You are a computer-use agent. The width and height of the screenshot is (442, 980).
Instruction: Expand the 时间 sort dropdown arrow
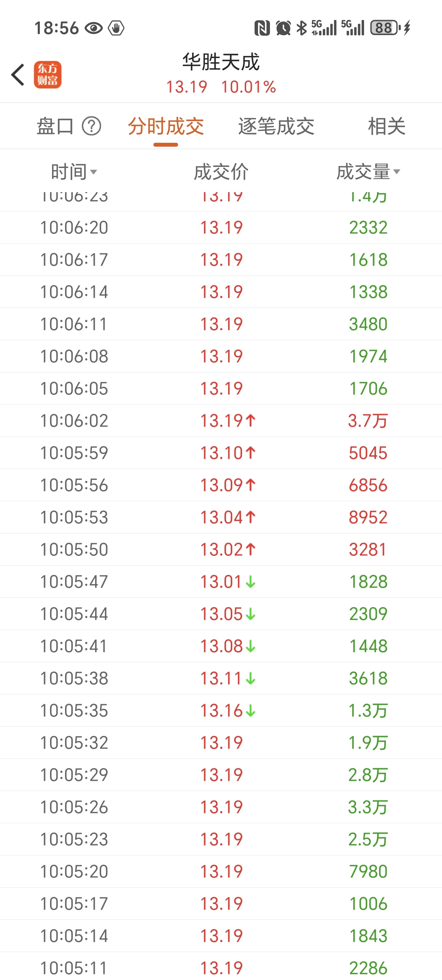(x=93, y=172)
